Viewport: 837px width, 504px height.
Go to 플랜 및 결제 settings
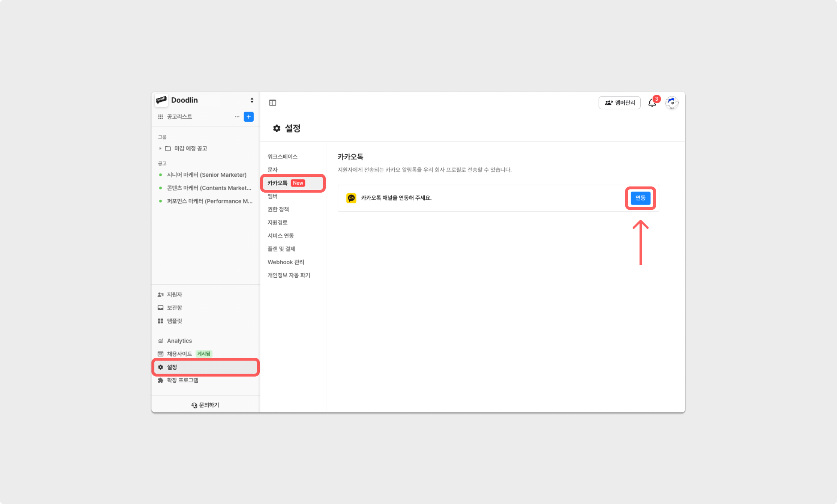pyautogui.click(x=281, y=249)
